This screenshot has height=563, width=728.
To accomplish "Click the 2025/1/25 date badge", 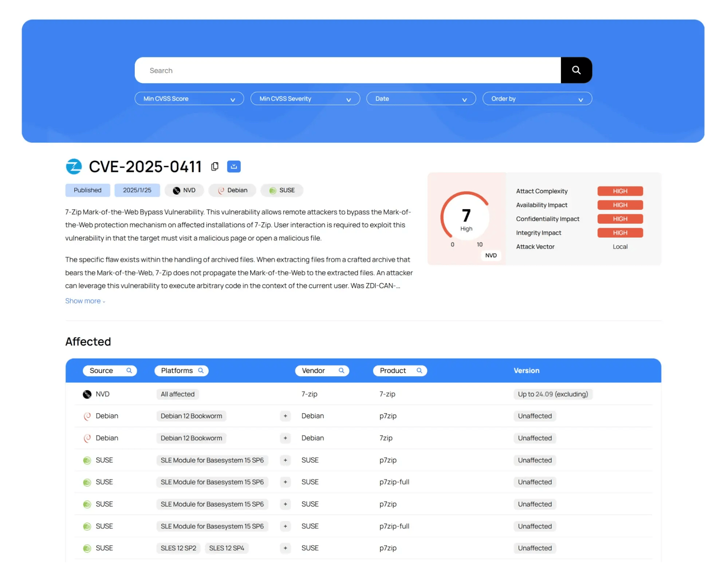I will tap(137, 190).
